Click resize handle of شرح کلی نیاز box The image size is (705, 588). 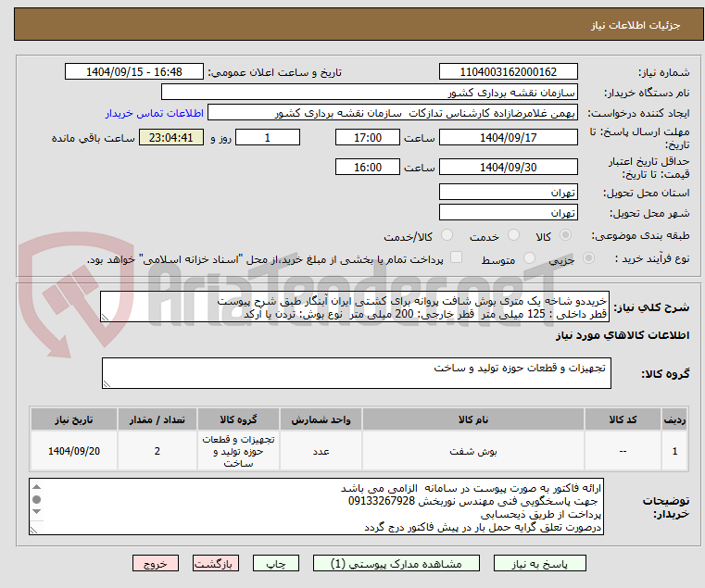(x=105, y=318)
